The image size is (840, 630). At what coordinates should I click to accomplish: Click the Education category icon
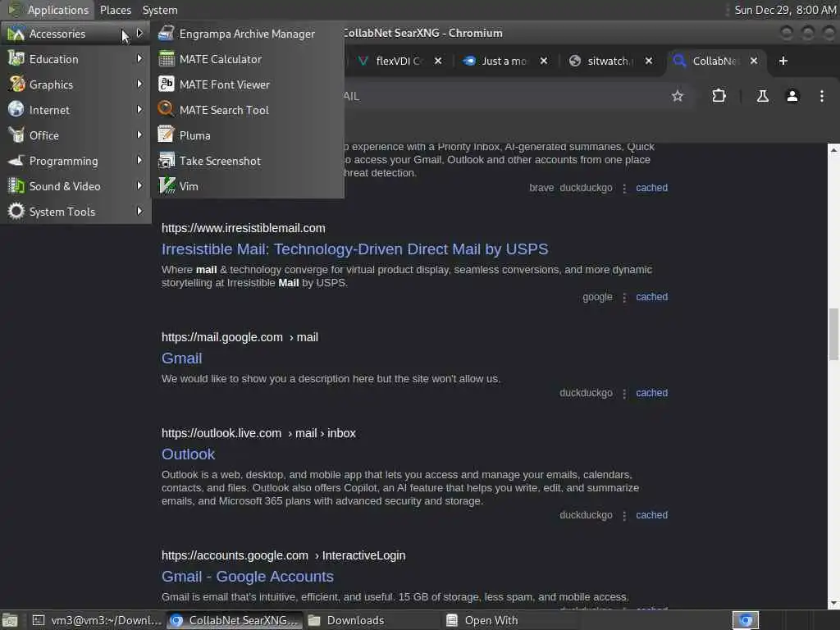click(x=16, y=59)
